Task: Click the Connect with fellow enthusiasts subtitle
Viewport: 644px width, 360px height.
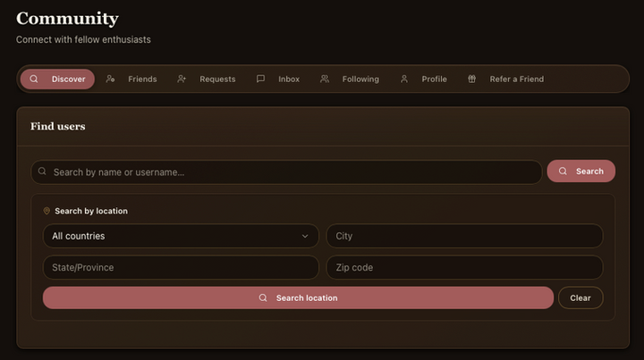Action: (83, 40)
